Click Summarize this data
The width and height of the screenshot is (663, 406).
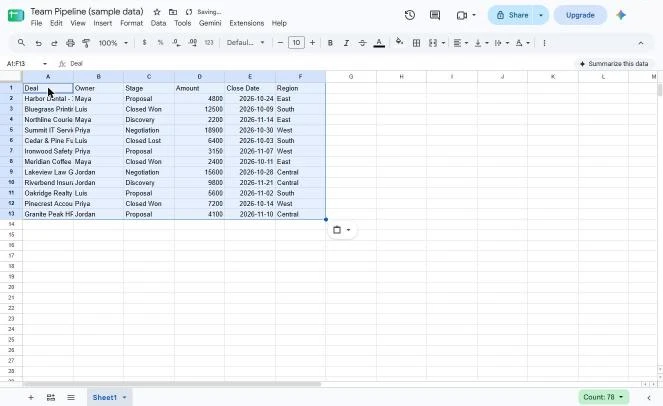pyautogui.click(x=614, y=63)
